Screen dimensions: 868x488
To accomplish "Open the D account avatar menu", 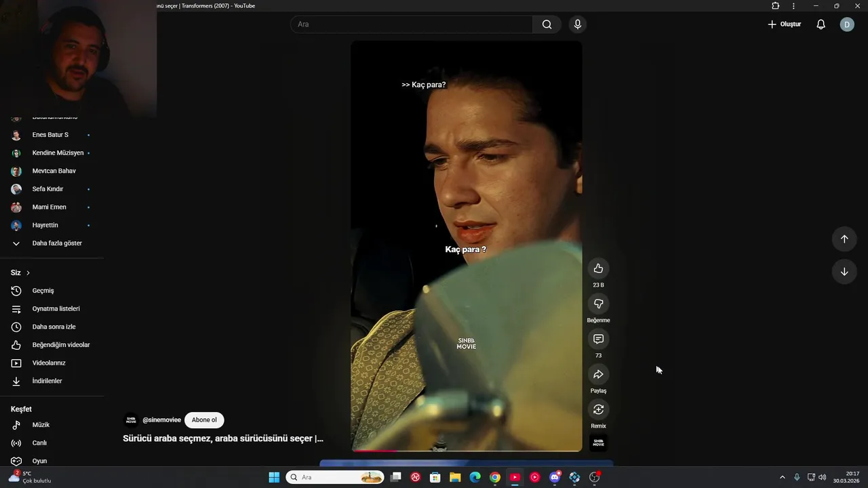I will 847,24.
